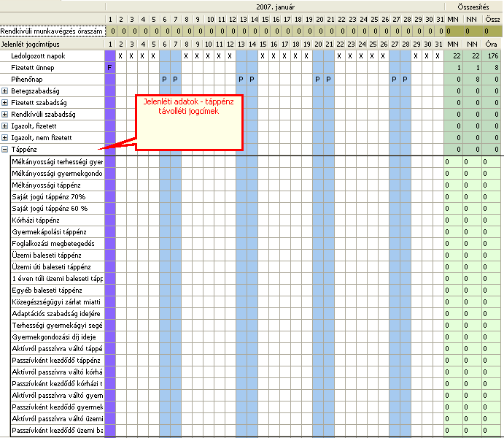This screenshot has width=504, height=438.
Task: Select the Kórházi táppénz row
Action: click(x=58, y=220)
